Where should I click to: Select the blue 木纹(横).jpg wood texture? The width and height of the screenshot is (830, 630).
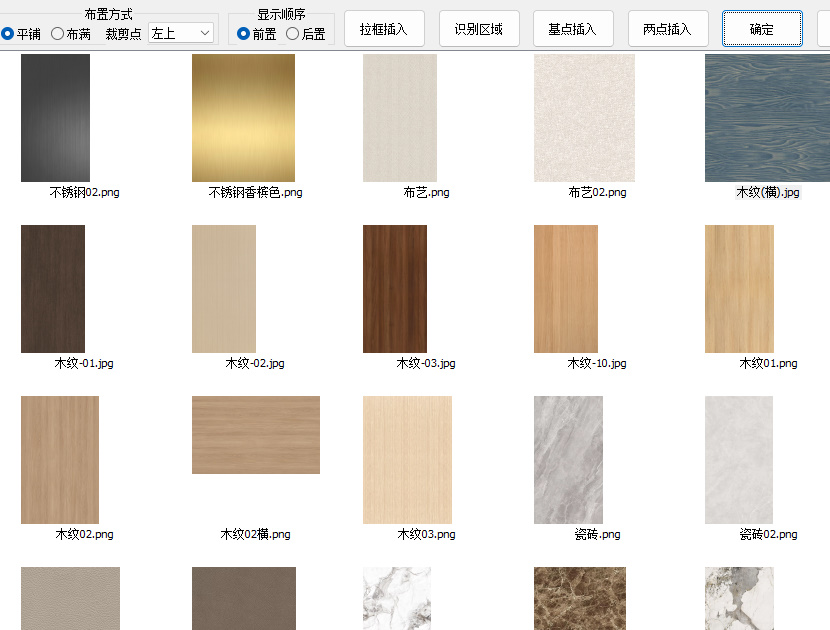pos(767,118)
